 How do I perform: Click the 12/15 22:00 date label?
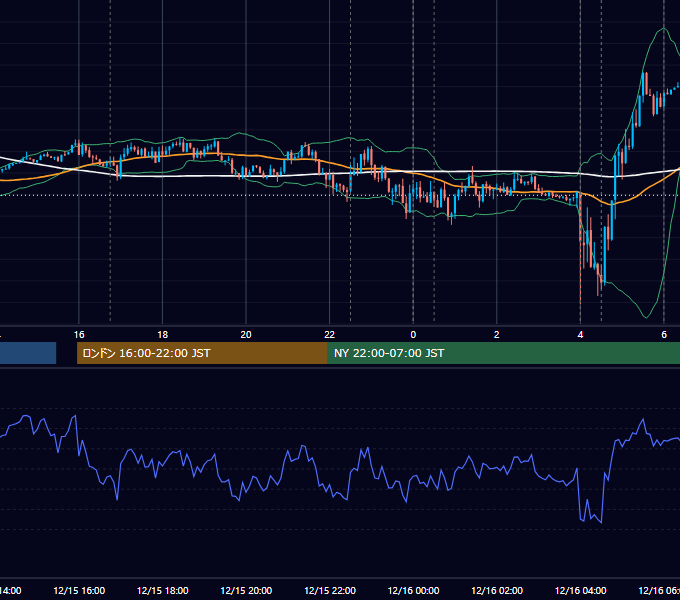pos(330,590)
